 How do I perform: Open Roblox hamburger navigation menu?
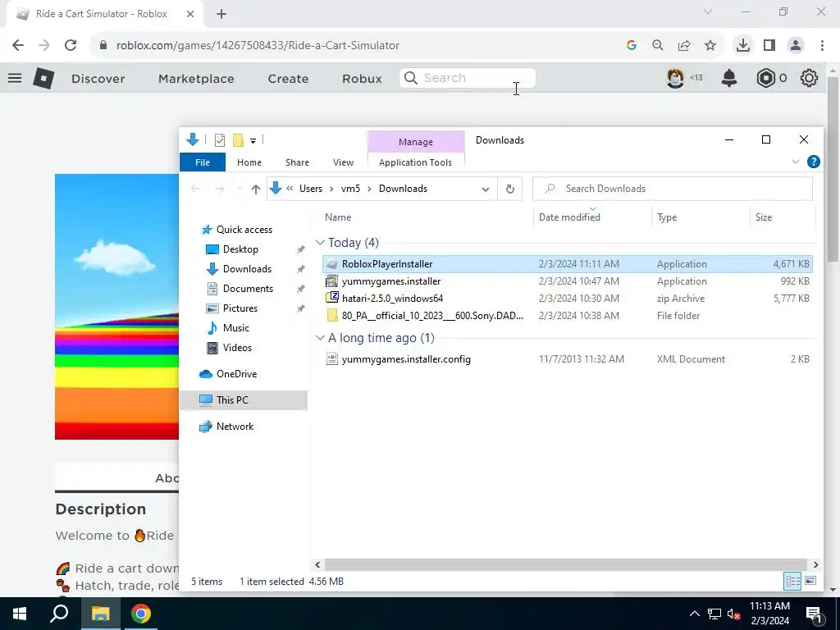tap(15, 78)
